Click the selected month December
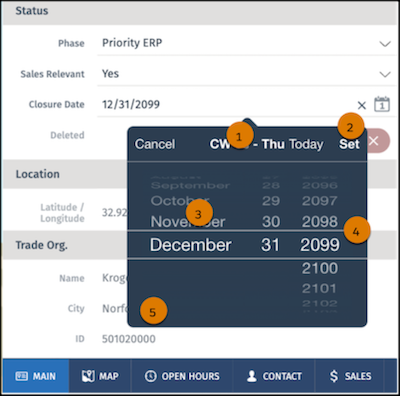Screen dimensions: 400x396 [x=190, y=245]
